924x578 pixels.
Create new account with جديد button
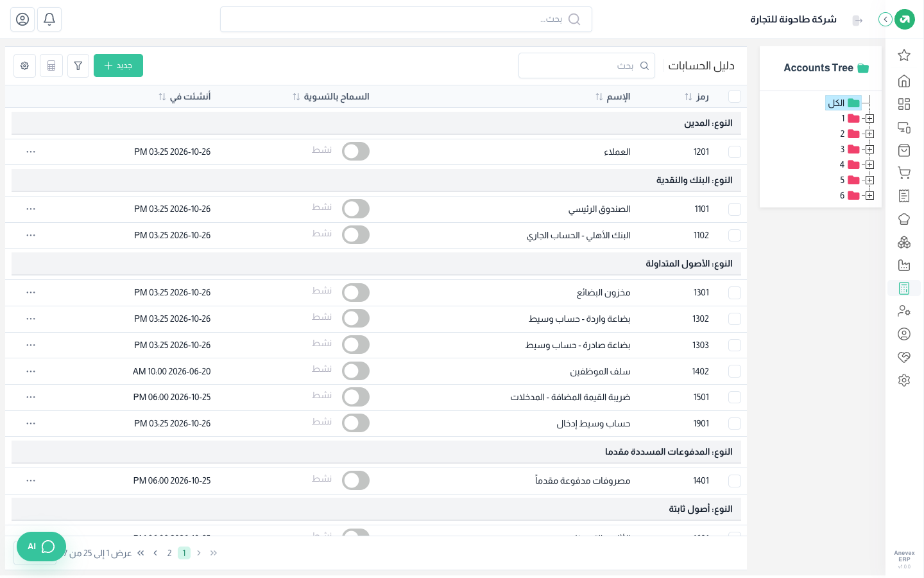click(118, 66)
